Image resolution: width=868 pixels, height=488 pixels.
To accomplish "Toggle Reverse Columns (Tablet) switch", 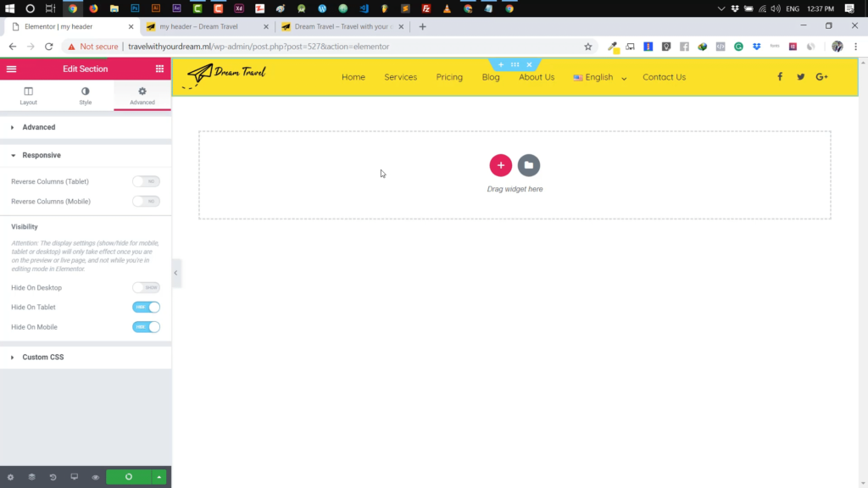I will coord(146,181).
